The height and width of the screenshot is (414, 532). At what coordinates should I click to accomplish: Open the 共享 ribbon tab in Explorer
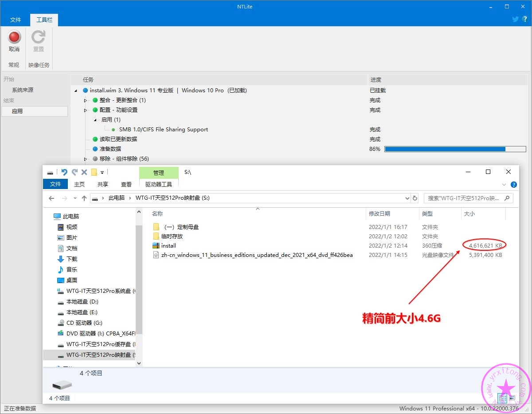click(x=103, y=184)
